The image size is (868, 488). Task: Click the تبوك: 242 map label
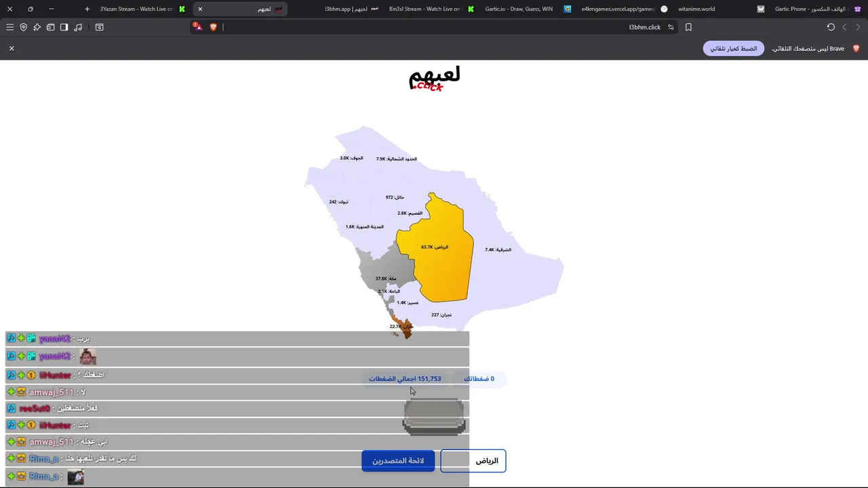click(x=338, y=202)
